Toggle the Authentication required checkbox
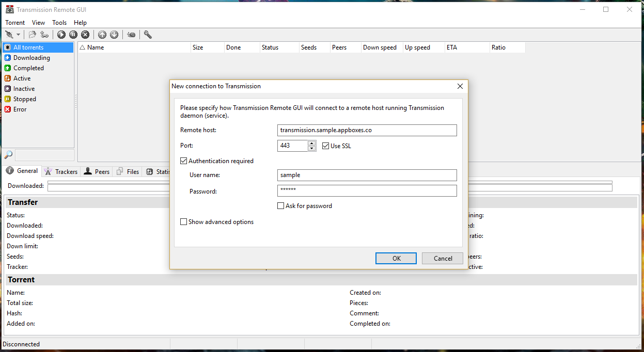The image size is (644, 352). pos(183,161)
